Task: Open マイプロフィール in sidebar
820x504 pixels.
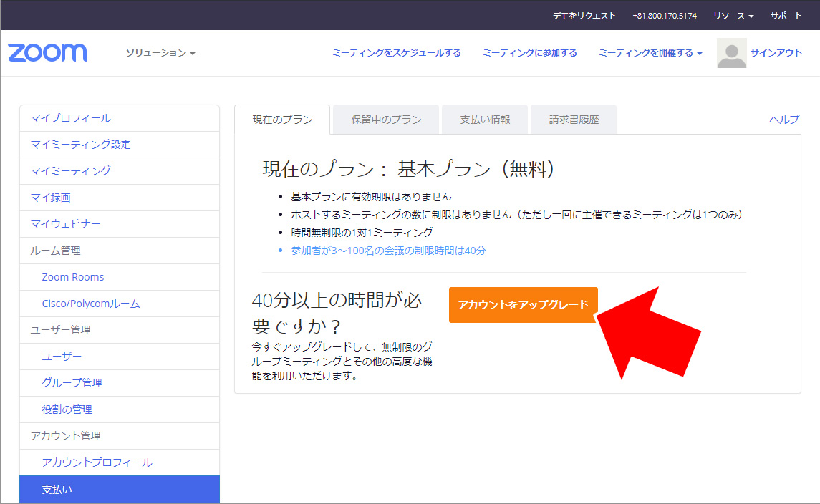Action: (70, 118)
